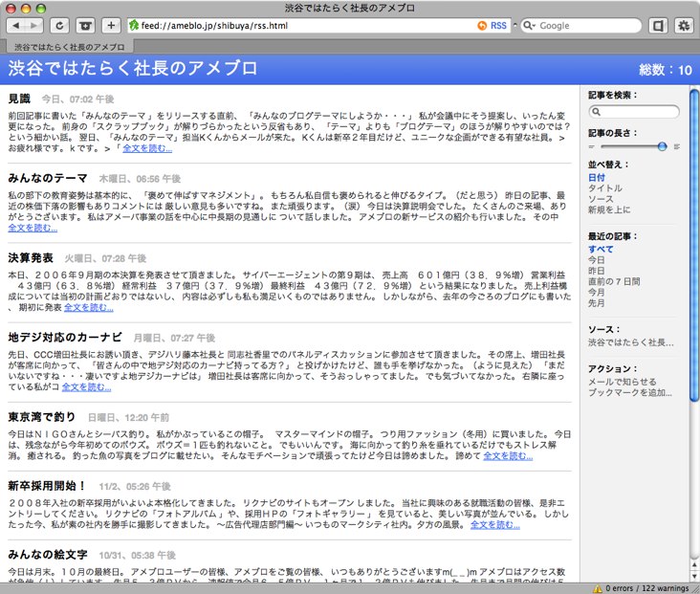Show すべて recent articles
Image resolution: width=700 pixels, height=594 pixels.
point(601,250)
